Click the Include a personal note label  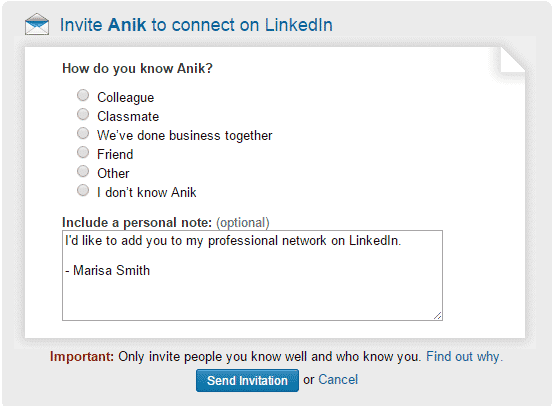137,223
